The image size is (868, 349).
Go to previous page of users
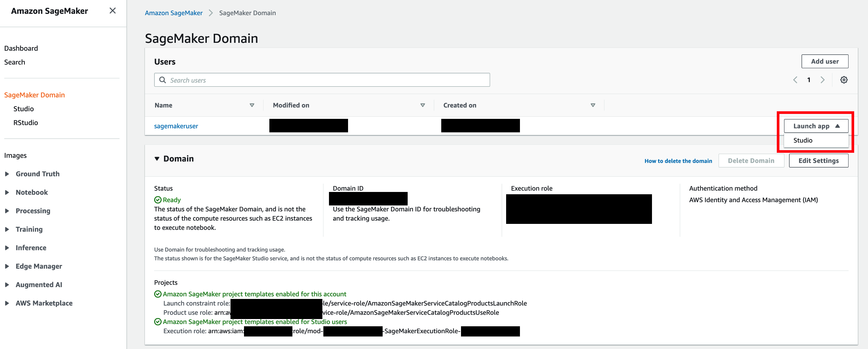point(795,80)
